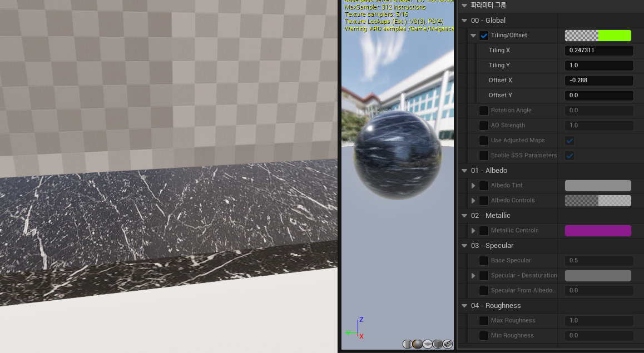Collapse the 파라미터 그룹 section

[x=464, y=6]
